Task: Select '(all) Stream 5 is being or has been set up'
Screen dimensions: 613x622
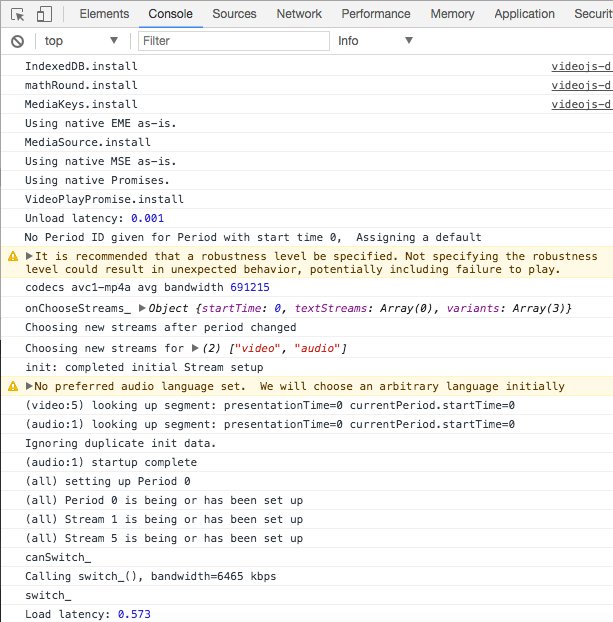Action: 307,539
